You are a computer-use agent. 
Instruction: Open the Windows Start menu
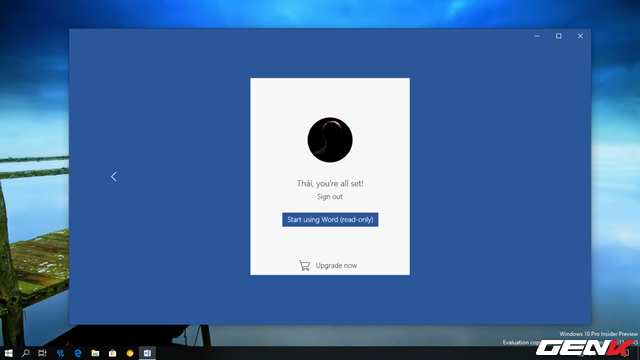pyautogui.click(x=9, y=353)
